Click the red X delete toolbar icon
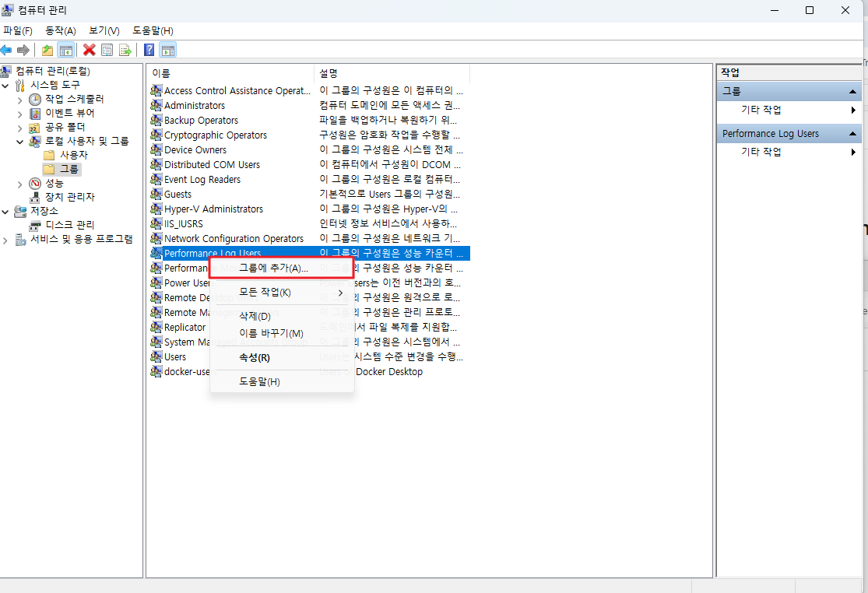 point(89,50)
